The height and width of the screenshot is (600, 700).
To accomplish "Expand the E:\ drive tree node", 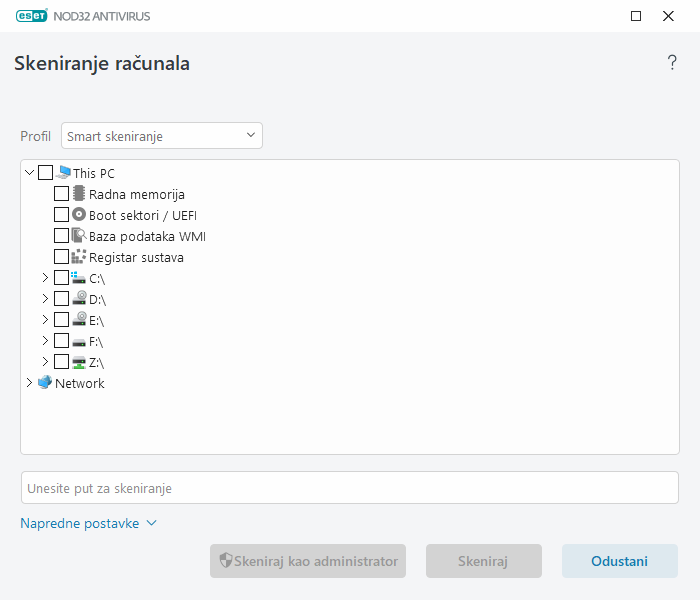I will [x=45, y=320].
